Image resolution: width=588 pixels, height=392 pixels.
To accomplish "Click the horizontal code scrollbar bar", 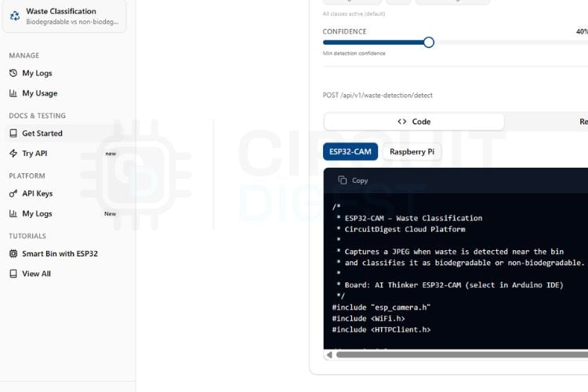I will (x=462, y=354).
